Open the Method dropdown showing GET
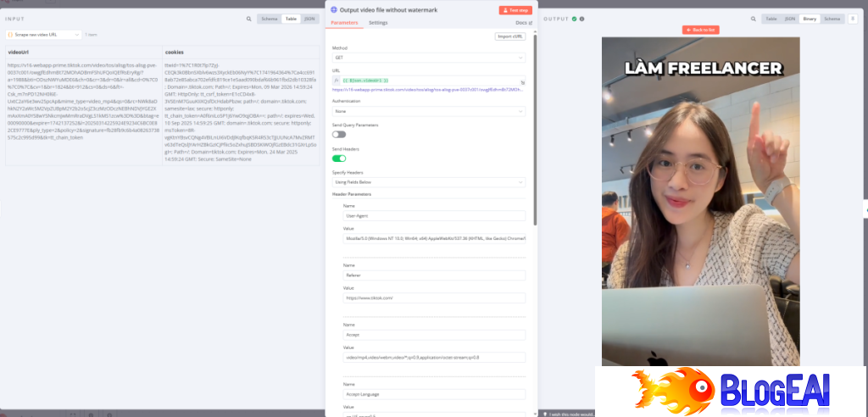This screenshot has height=417, width=868. [x=428, y=58]
